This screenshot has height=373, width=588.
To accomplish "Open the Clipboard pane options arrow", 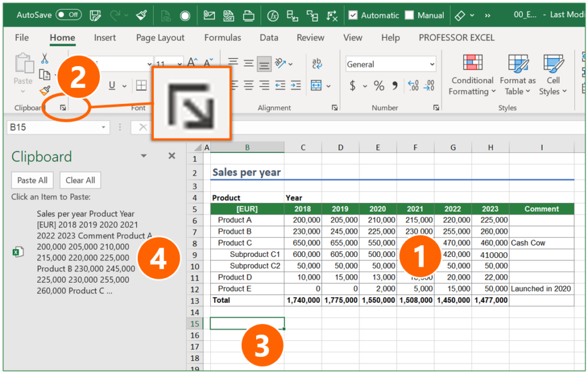I will coord(144,156).
